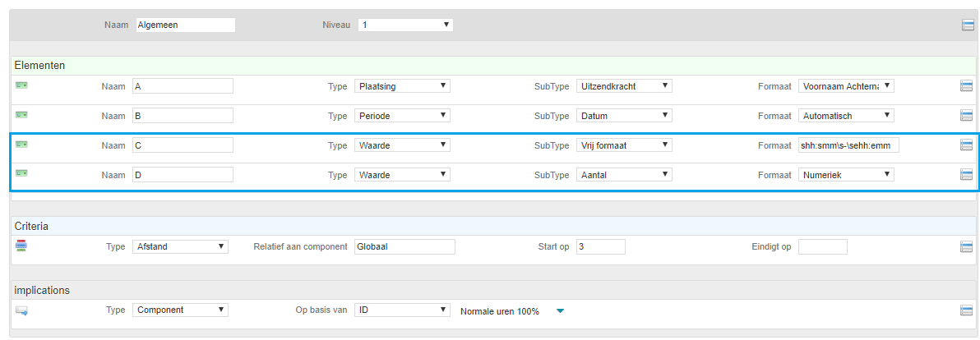The height and width of the screenshot is (340, 980).
Task: Open SubType dropdown showing Vrij formaat
Action: pos(624,145)
